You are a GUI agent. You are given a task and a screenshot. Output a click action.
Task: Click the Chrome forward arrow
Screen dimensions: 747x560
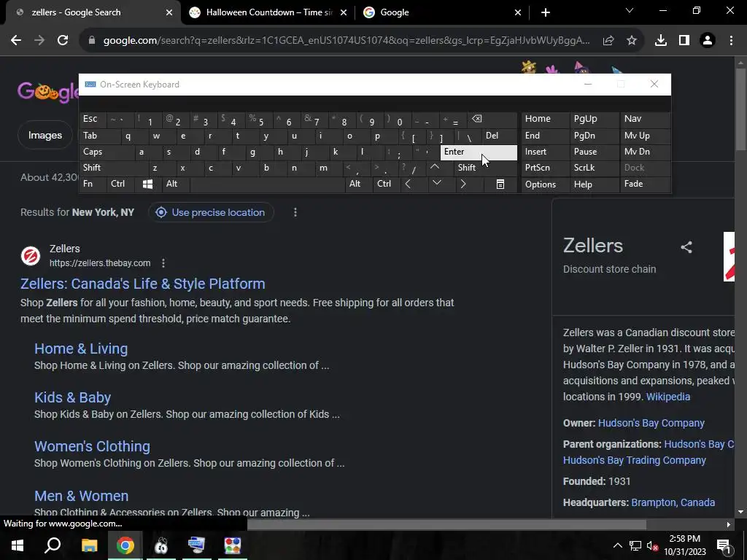click(x=39, y=41)
